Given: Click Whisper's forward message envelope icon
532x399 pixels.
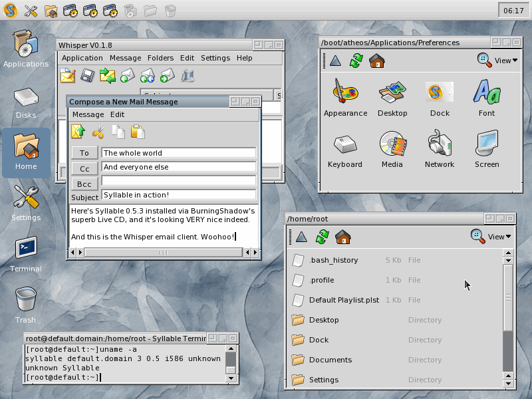Looking at the screenshot, I should click(x=168, y=75).
